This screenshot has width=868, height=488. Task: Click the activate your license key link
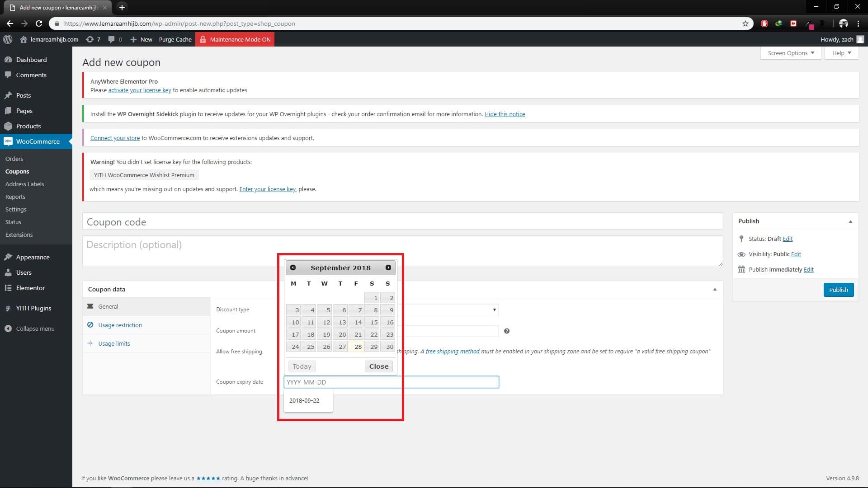(140, 90)
